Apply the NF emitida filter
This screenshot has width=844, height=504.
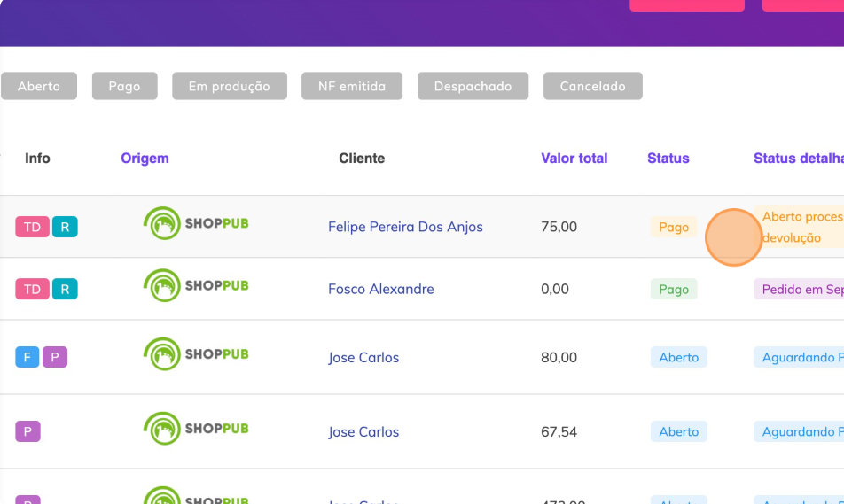[x=352, y=86]
